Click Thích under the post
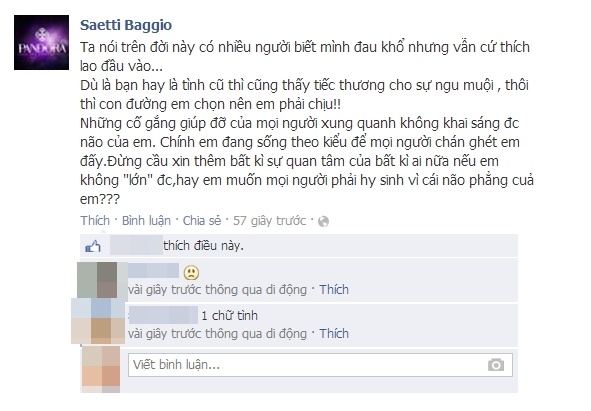This screenshot has width=591, height=411. click(95, 220)
